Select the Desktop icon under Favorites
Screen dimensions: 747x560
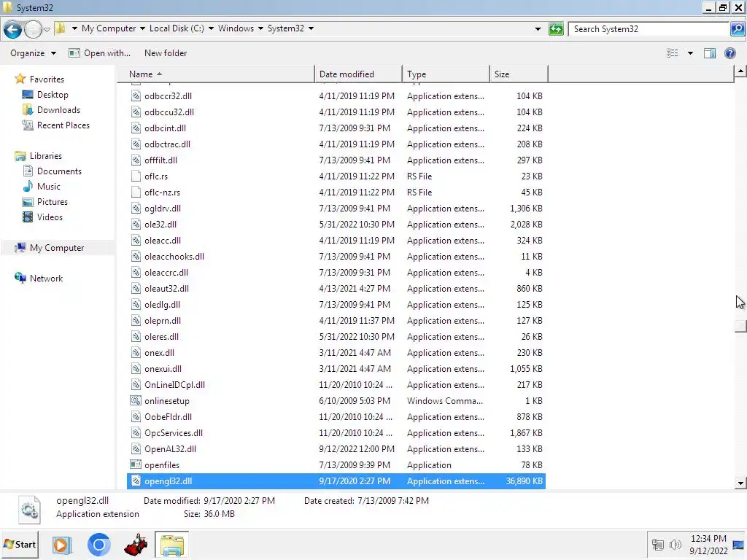tap(28, 95)
